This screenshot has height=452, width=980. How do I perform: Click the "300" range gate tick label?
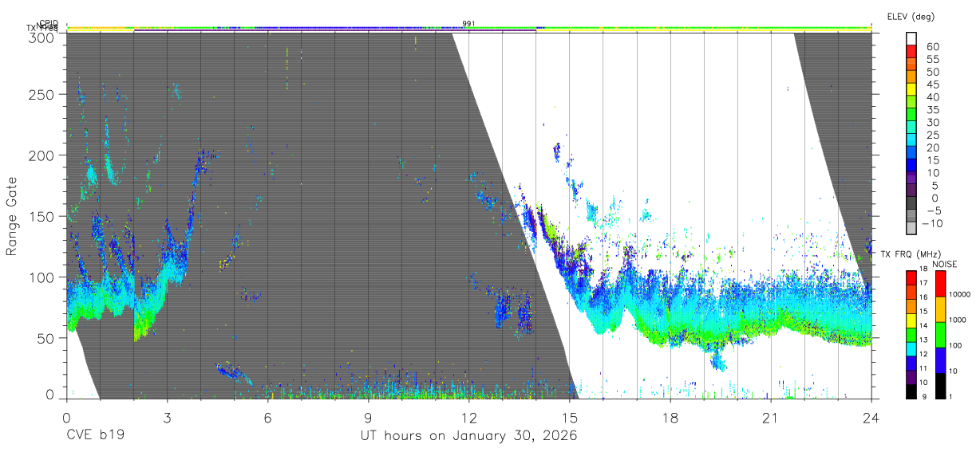pyautogui.click(x=42, y=37)
